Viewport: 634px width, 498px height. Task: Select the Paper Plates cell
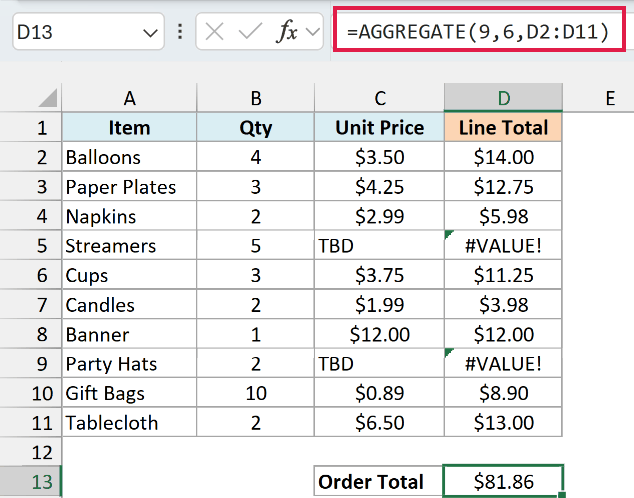(129, 186)
